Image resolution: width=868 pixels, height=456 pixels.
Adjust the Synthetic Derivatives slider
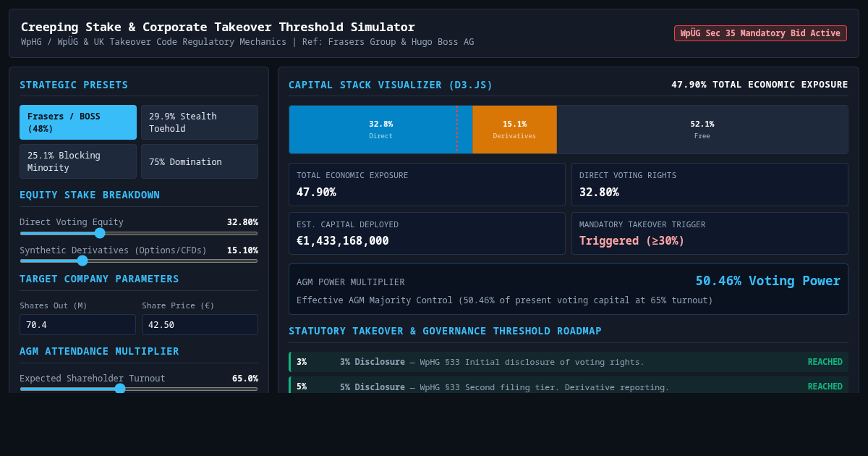tap(139, 261)
